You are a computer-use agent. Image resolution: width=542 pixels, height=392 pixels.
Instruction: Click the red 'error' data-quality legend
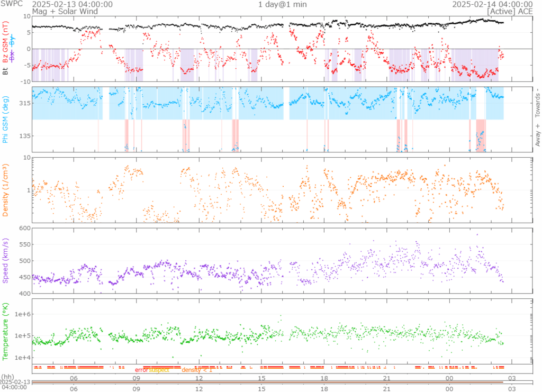pyautogui.click(x=141, y=370)
